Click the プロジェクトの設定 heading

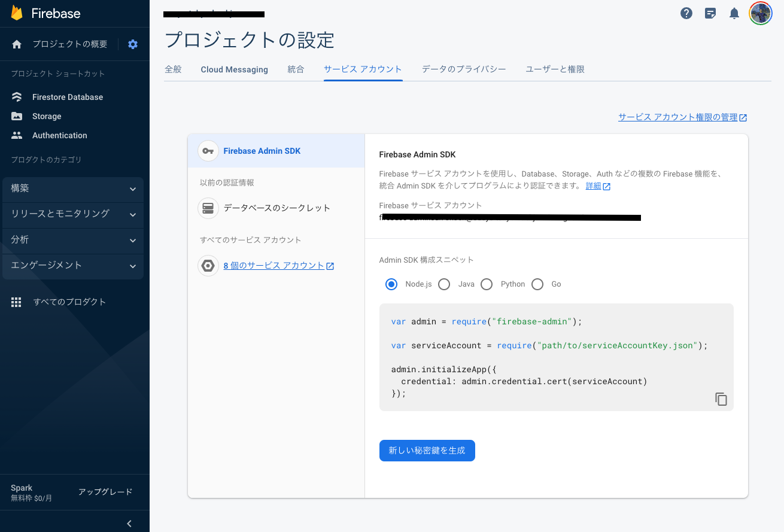pos(250,40)
